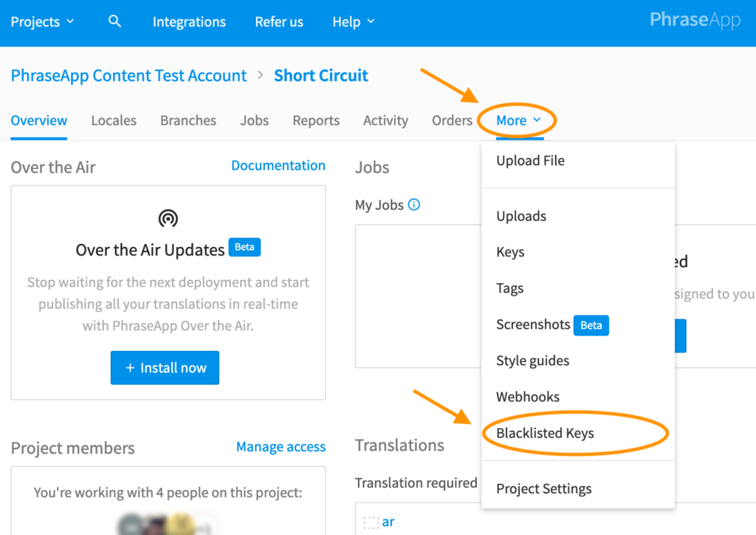Select Screenshots from More menu
This screenshot has height=535, width=756.
click(x=577, y=324)
